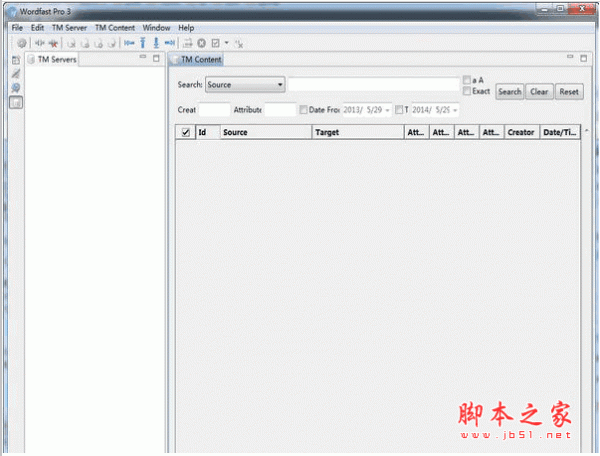Click the magnifier search icon in sidebar

tap(16, 88)
